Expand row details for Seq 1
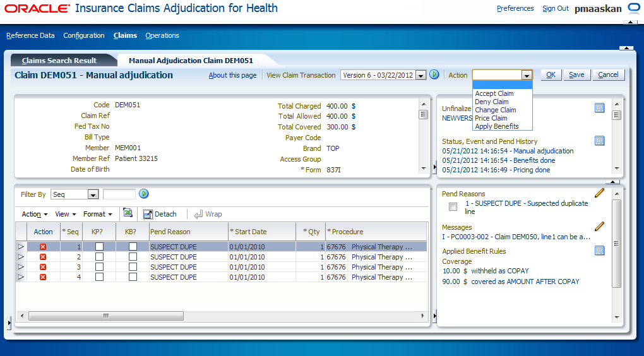The width and height of the screenshot is (644, 356). click(21, 247)
